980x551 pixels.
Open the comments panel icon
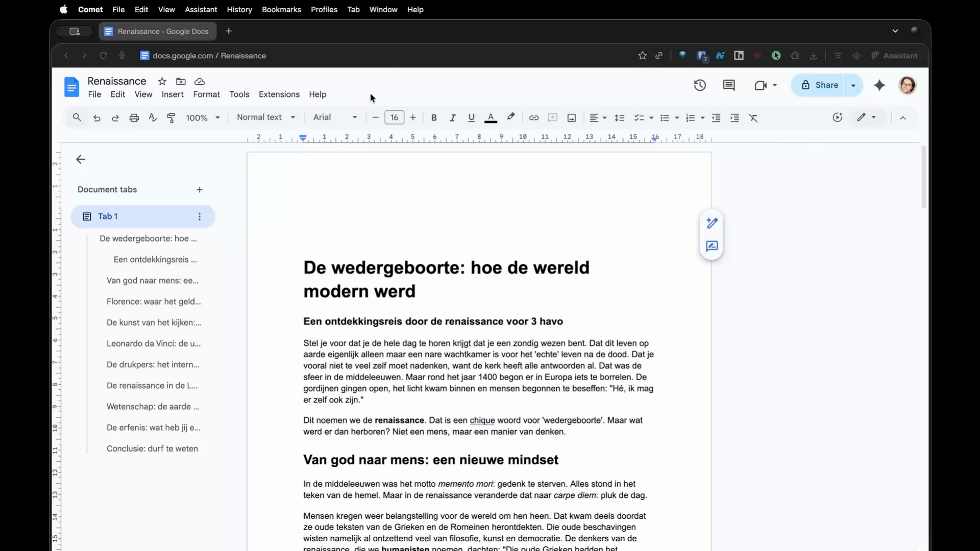click(x=729, y=85)
